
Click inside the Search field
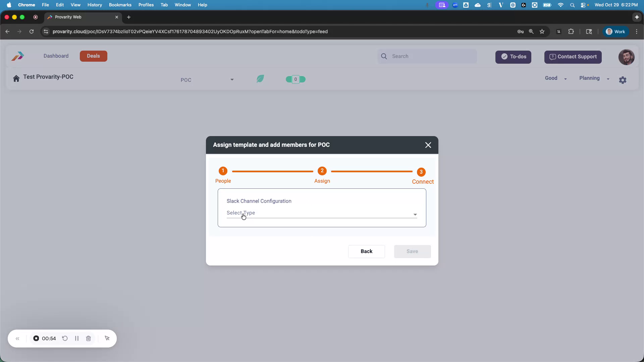[x=429, y=56]
